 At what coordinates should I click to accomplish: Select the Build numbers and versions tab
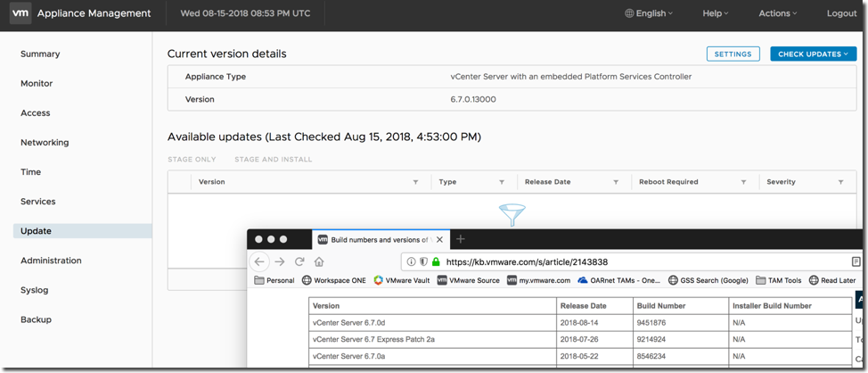381,240
